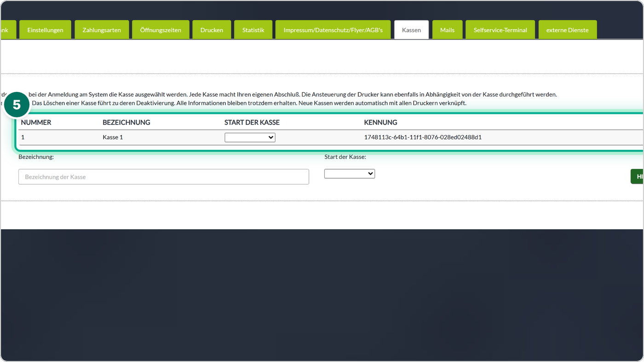Open Start der Kasse dropdown for Kasse 1
The width and height of the screenshot is (644, 362).
click(x=250, y=137)
